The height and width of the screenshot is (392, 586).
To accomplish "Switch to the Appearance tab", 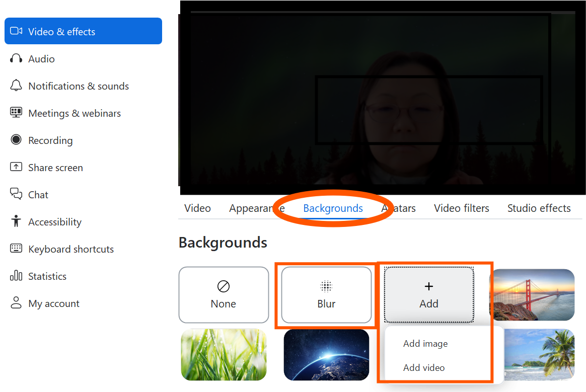I will pos(257,208).
